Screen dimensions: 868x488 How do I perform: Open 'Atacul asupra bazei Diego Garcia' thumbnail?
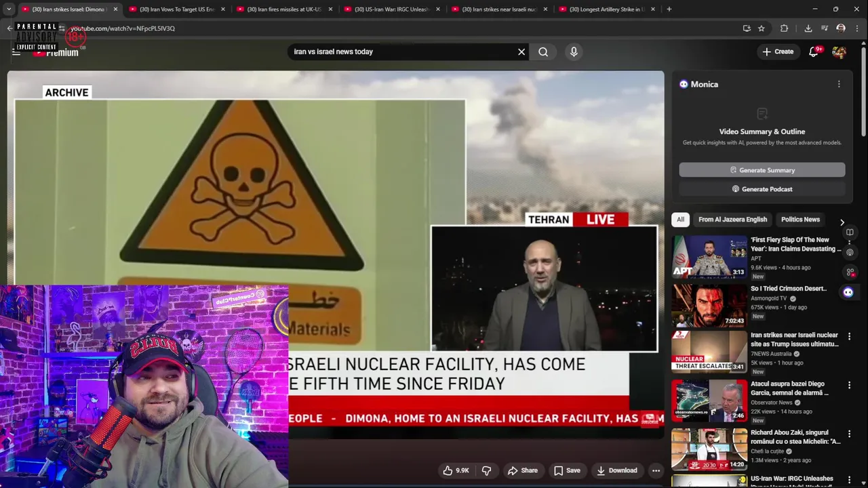point(709,401)
